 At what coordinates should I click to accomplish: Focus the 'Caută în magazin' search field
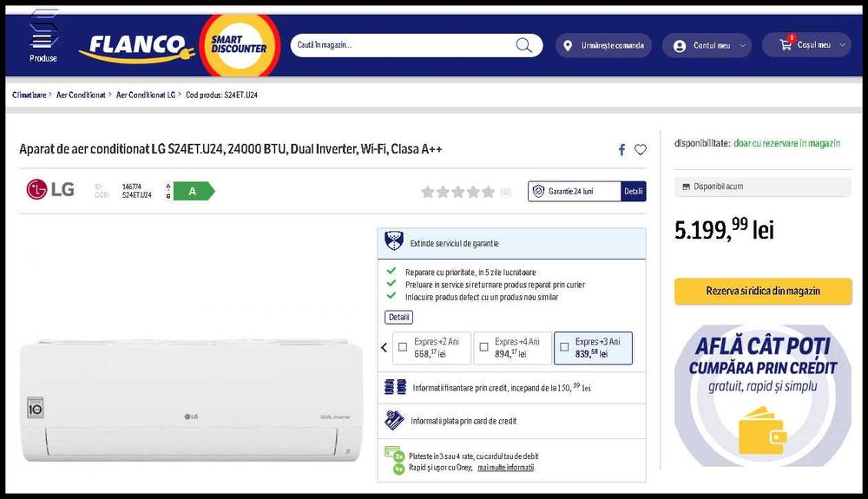click(x=417, y=45)
